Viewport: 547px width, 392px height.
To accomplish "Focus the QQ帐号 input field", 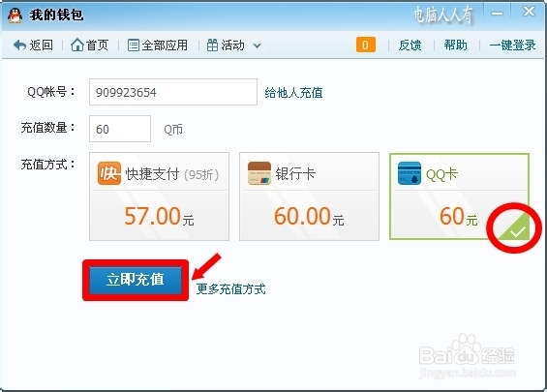I will pyautogui.click(x=173, y=92).
